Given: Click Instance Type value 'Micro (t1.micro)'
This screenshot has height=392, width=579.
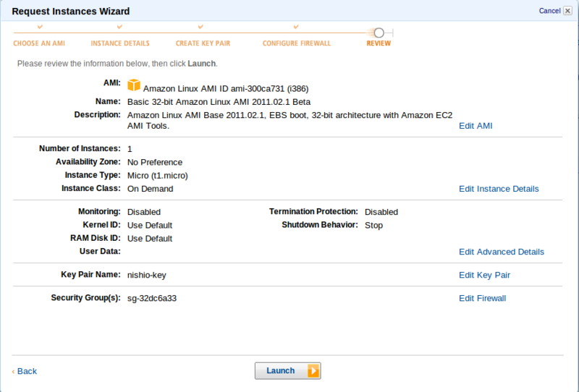Looking at the screenshot, I should (x=158, y=175).
